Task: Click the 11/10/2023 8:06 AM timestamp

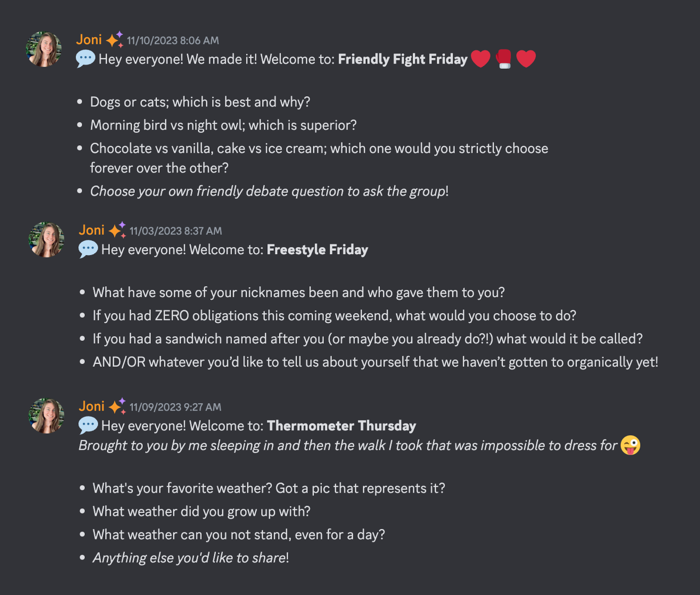Action: [173, 40]
